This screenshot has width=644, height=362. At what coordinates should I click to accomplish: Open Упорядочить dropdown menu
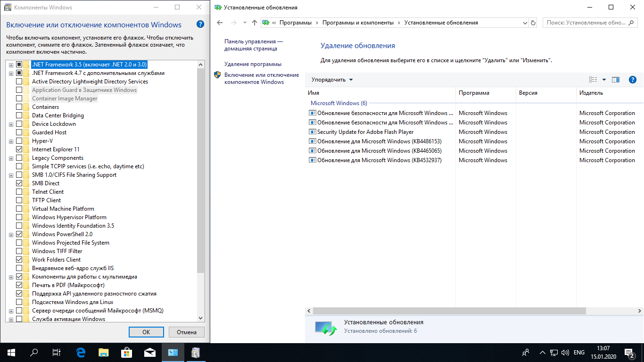(x=332, y=80)
